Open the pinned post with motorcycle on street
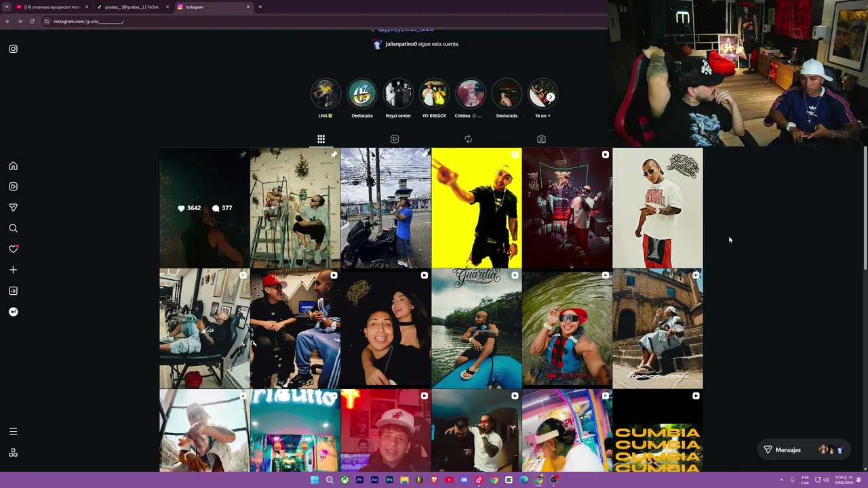 coord(386,208)
